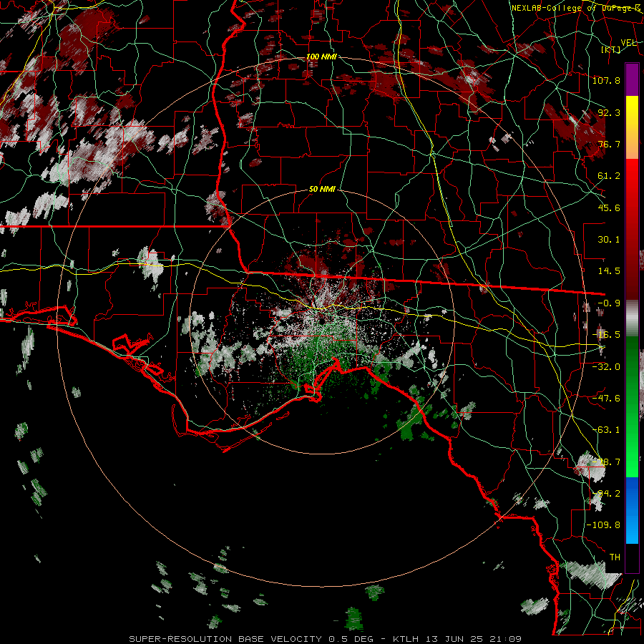Click the blue segment of velocity color bar
The image size is (644, 644).
(632, 510)
